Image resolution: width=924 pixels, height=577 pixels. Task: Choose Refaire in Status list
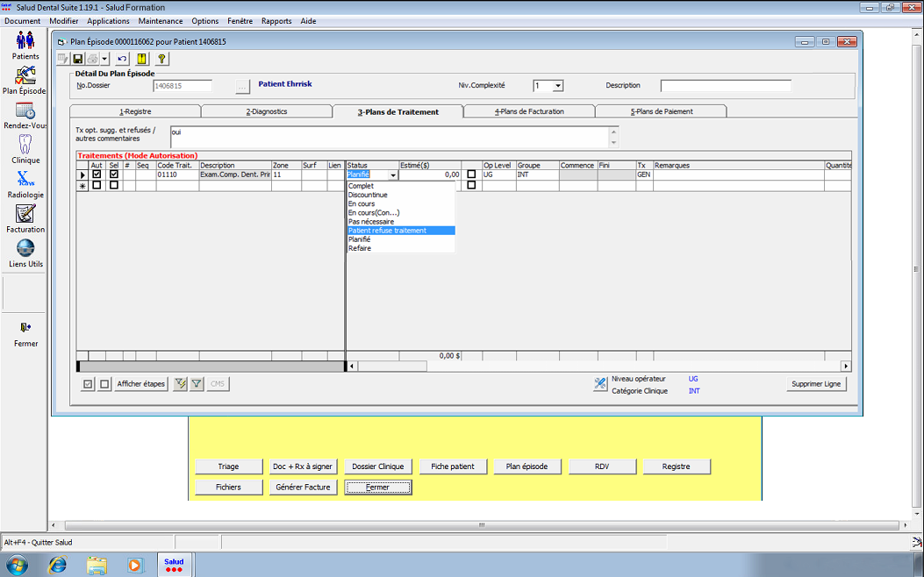point(401,248)
